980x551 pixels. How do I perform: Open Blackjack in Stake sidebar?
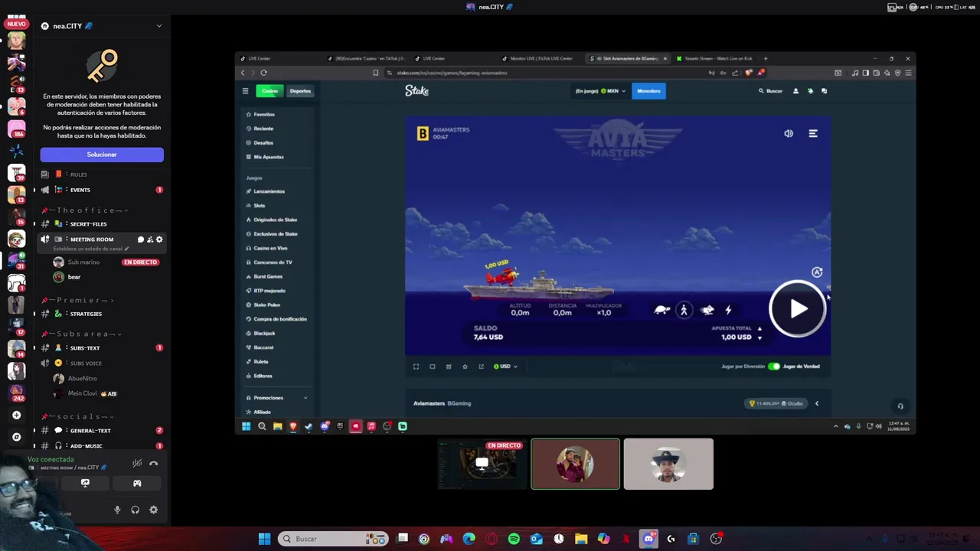pyautogui.click(x=264, y=333)
